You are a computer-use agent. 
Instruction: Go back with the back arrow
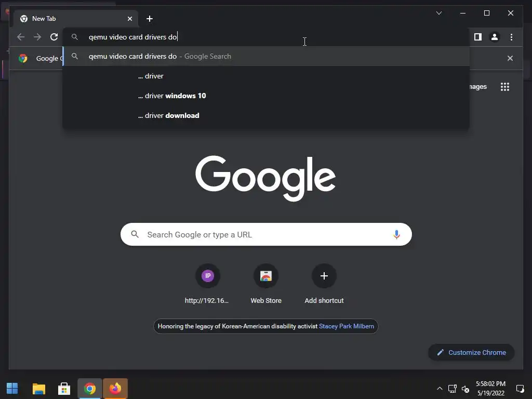[21, 37]
